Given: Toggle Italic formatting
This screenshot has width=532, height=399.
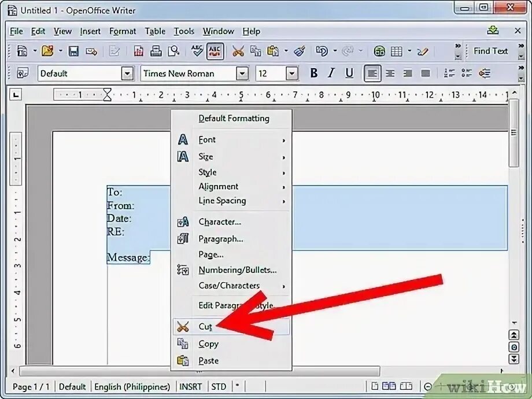Looking at the screenshot, I should pyautogui.click(x=331, y=73).
